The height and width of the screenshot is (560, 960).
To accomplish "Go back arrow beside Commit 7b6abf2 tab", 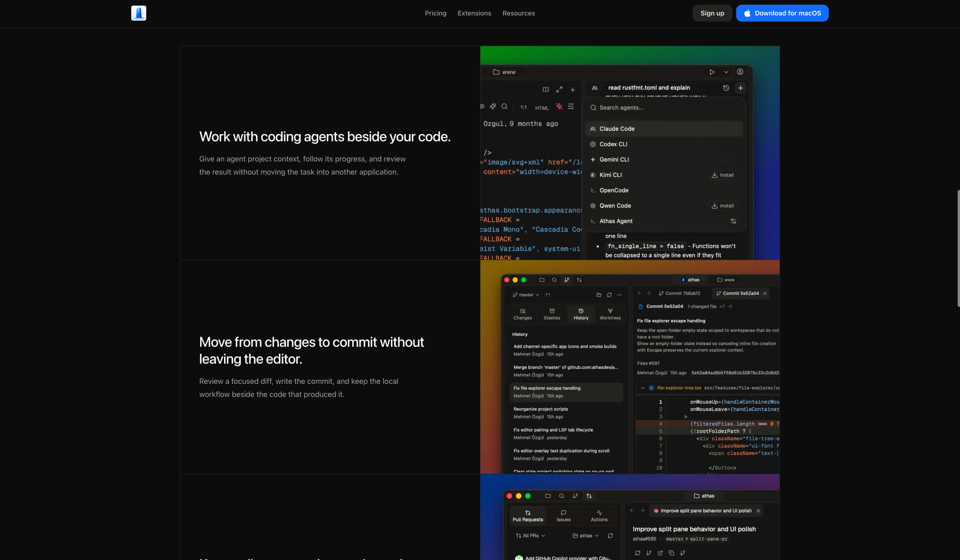I will coord(639,293).
